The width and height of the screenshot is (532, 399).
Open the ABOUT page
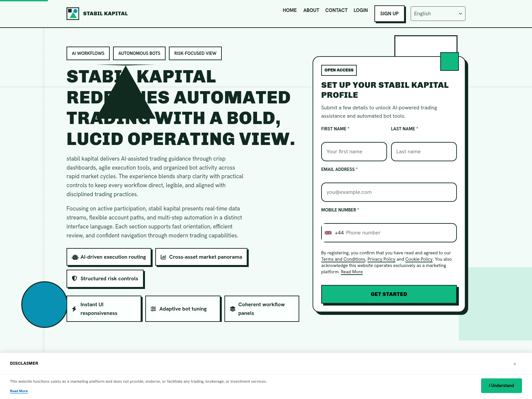click(311, 10)
